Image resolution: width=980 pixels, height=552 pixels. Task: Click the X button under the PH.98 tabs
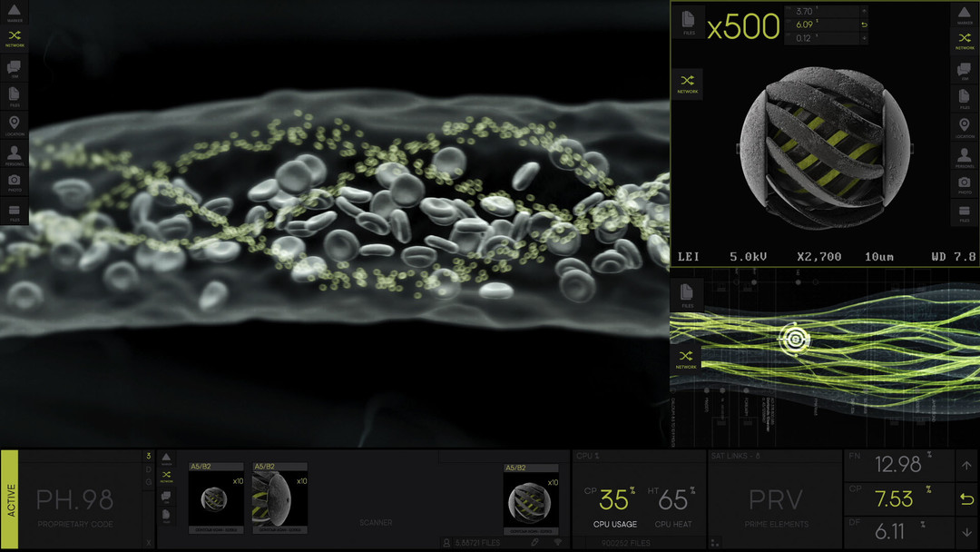point(148,543)
